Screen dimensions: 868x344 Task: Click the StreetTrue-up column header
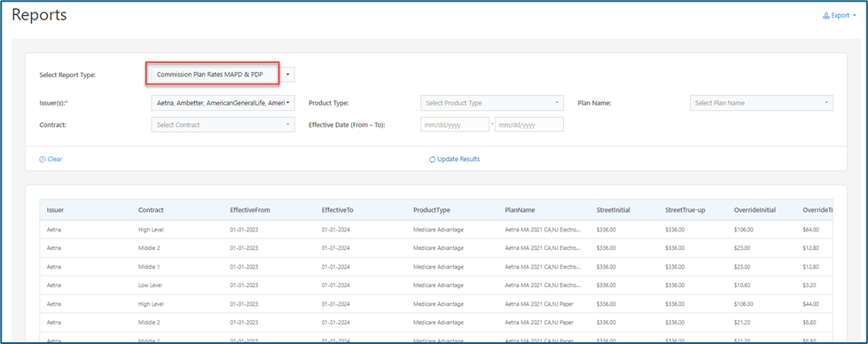684,210
